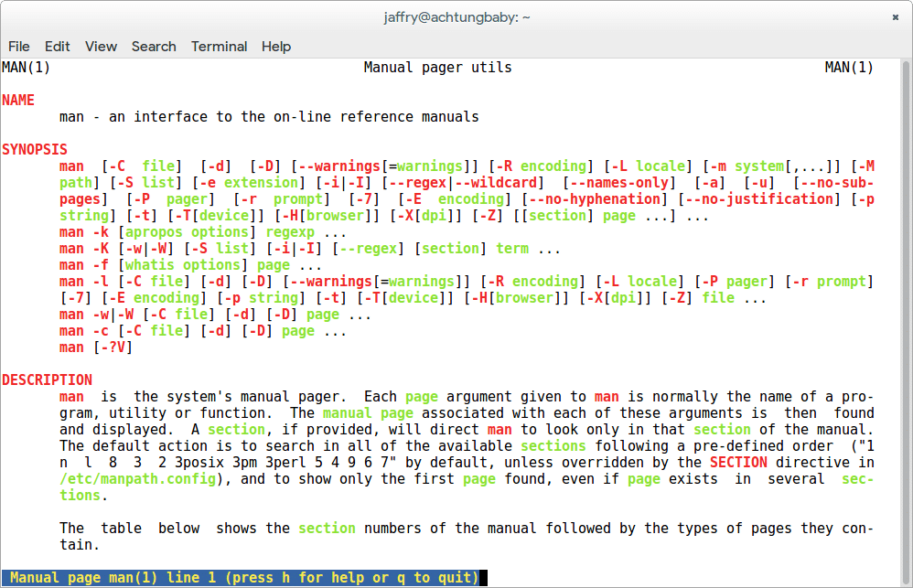Click the '--regex|--wildcard' option text
Viewport: 913px width, 588px height.
[463, 183]
